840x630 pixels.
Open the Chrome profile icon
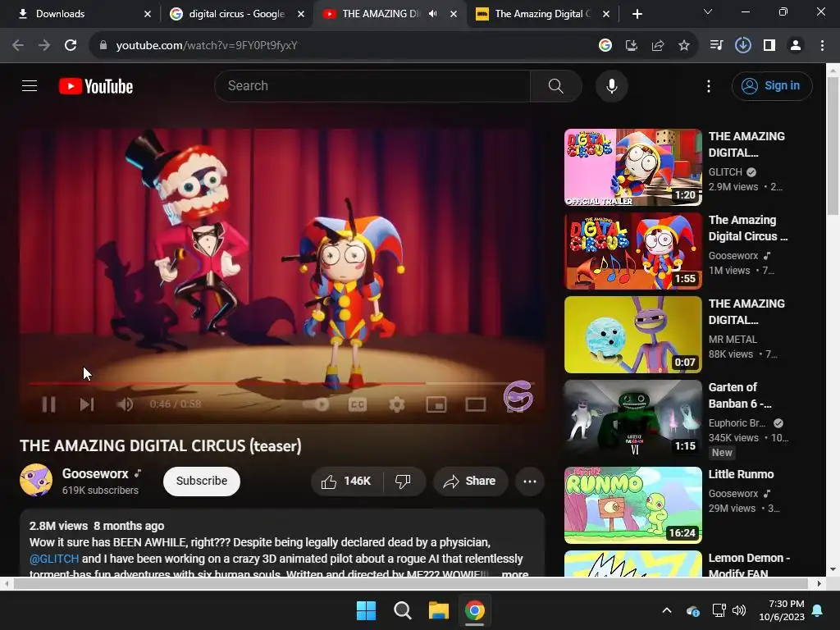[796, 46]
